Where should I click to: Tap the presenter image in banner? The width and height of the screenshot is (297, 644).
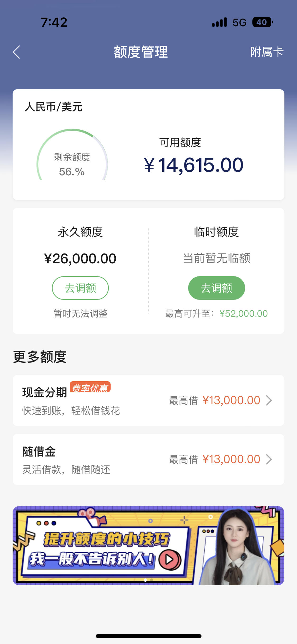[236, 547]
